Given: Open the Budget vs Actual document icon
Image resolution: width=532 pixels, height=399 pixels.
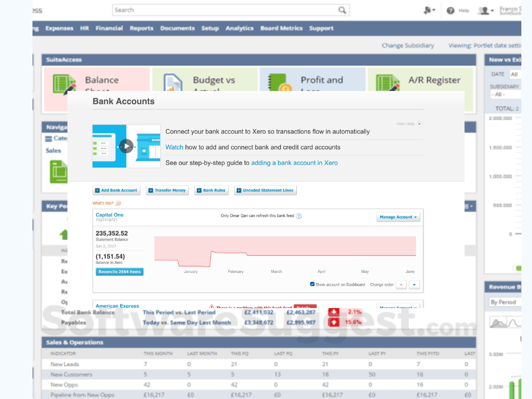Looking at the screenshot, I should coord(173,82).
